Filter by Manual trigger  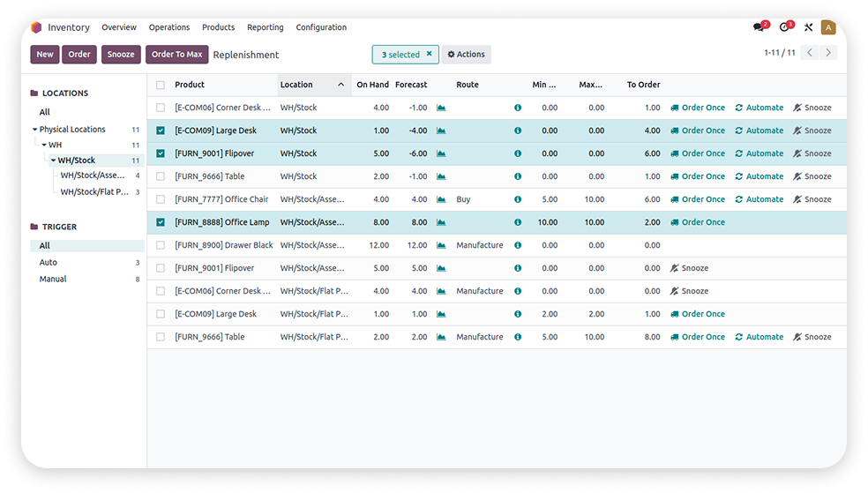tap(53, 279)
